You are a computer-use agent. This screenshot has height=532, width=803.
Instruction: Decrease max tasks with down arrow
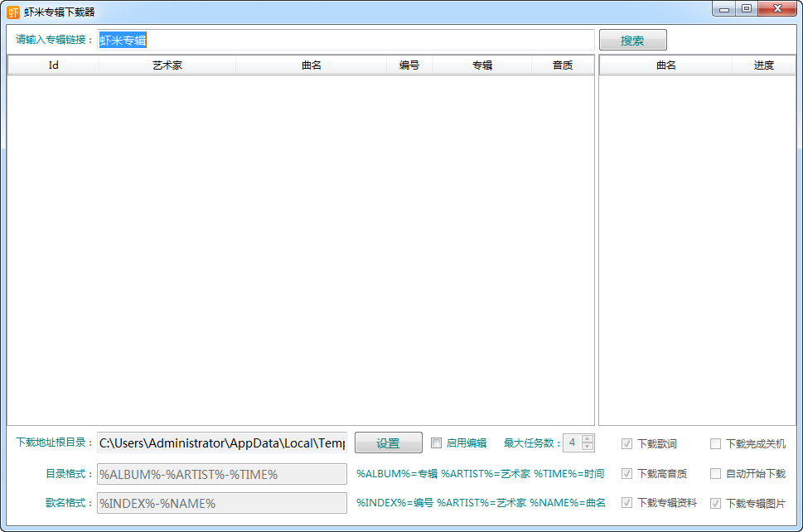588,447
